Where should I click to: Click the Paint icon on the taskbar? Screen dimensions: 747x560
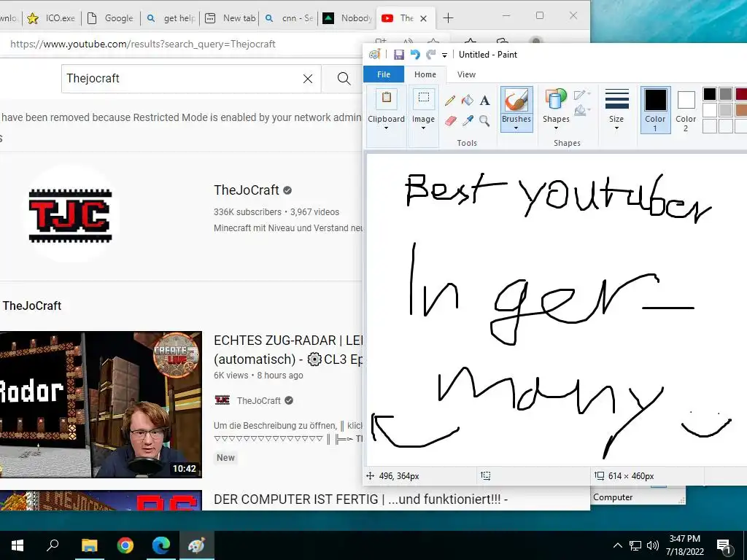(x=197, y=545)
